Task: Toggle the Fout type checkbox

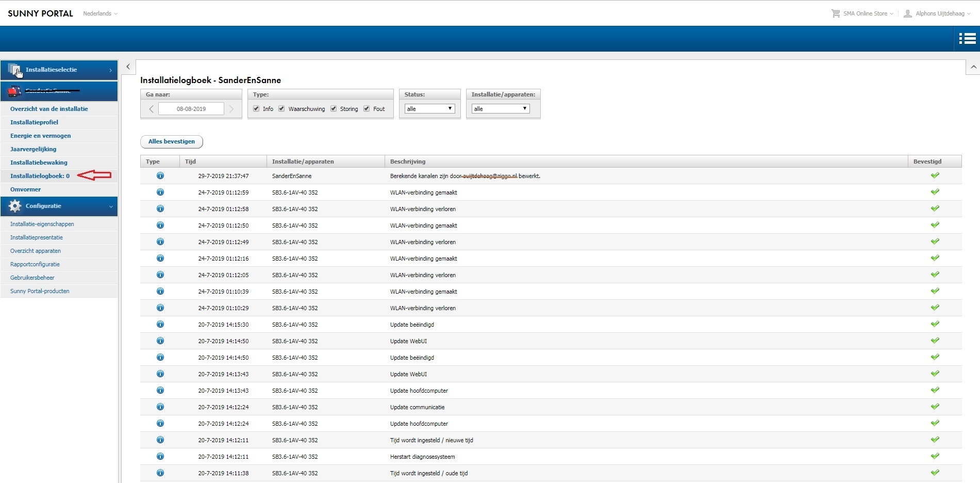Action: [x=367, y=109]
